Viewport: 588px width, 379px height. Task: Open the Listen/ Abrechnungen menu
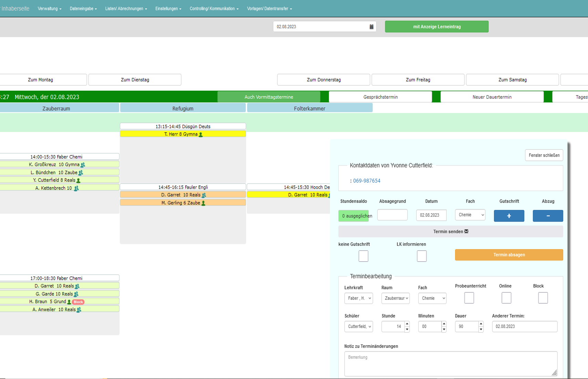[126, 9]
